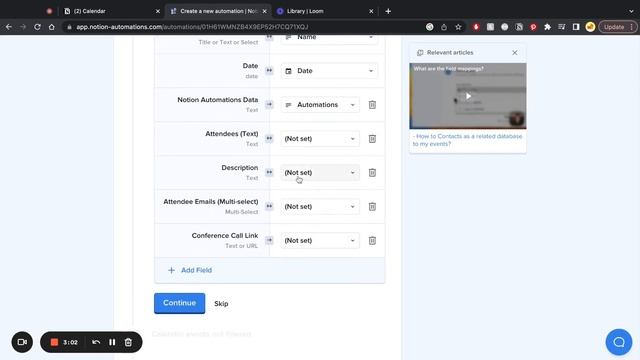The width and height of the screenshot is (640, 360).
Task: Open the browser extensions puzzle icon
Action: pyautogui.click(x=547, y=27)
